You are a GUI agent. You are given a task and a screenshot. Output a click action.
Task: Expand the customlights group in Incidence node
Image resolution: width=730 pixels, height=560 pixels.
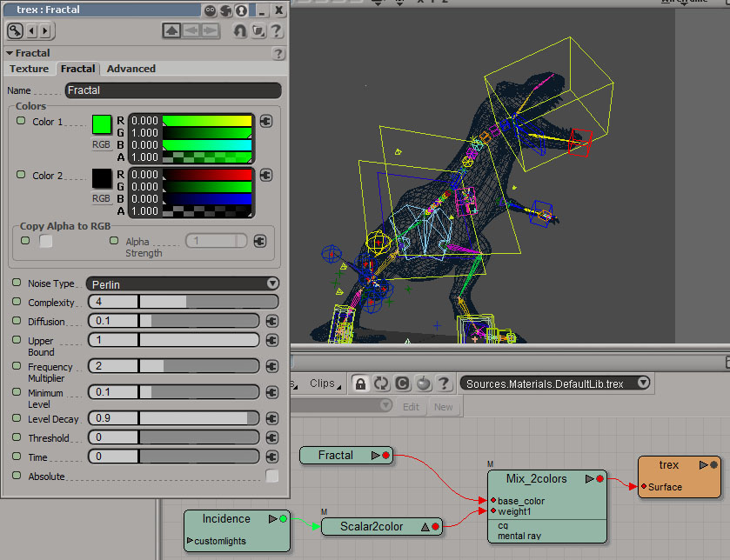(190, 541)
